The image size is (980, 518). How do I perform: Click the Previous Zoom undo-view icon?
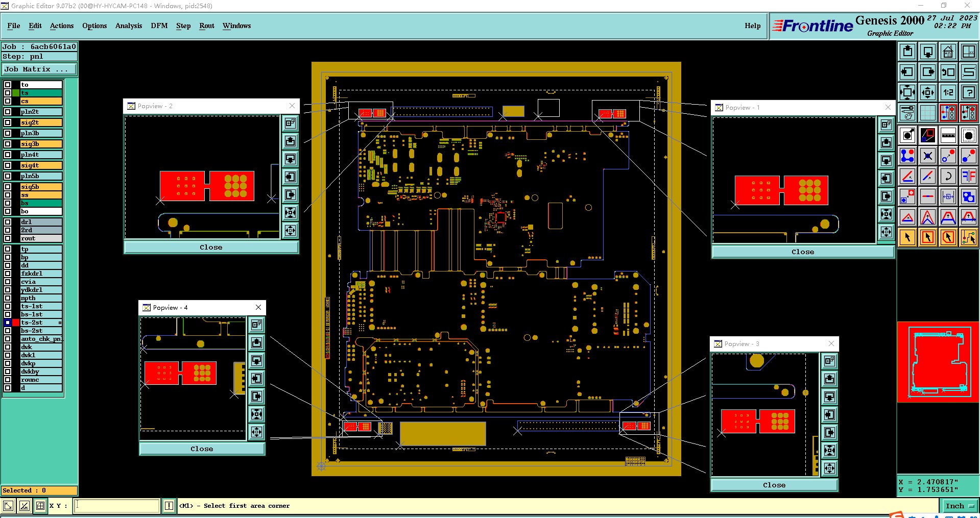(x=948, y=72)
